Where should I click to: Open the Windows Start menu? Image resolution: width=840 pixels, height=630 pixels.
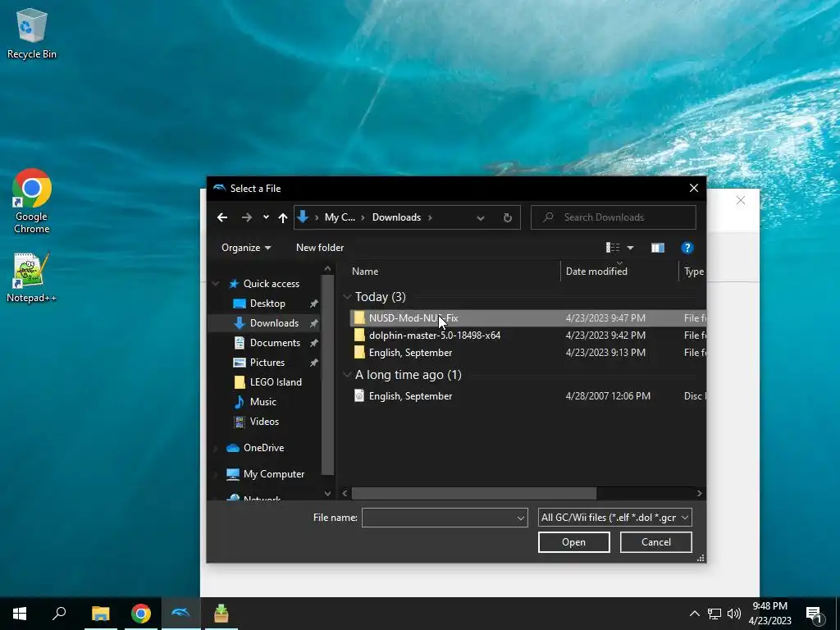[20, 614]
